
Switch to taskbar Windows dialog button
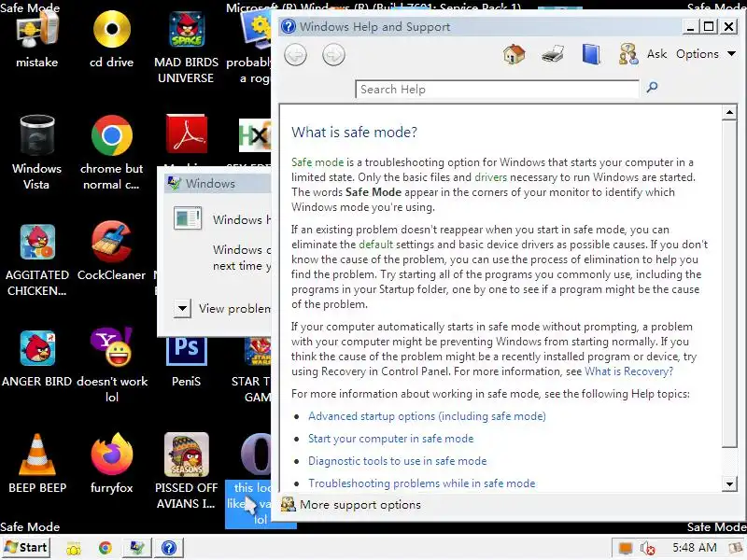pyautogui.click(x=137, y=548)
